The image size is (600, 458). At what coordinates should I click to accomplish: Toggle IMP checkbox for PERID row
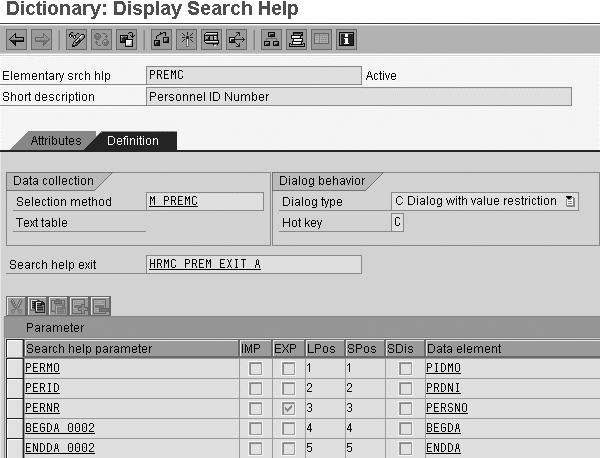pyautogui.click(x=255, y=388)
